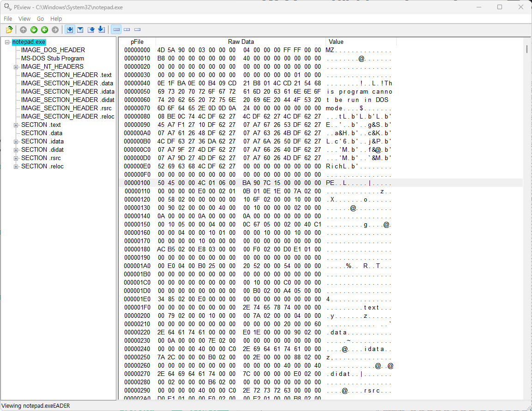This screenshot has width=532, height=411.
Task: Select notepad.exe root in the tree
Action: pyautogui.click(x=29, y=42)
